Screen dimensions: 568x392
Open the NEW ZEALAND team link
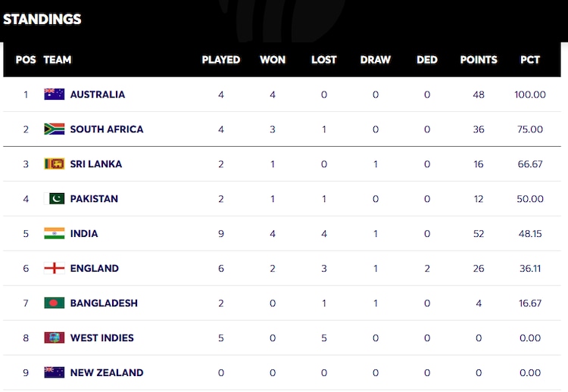(107, 373)
